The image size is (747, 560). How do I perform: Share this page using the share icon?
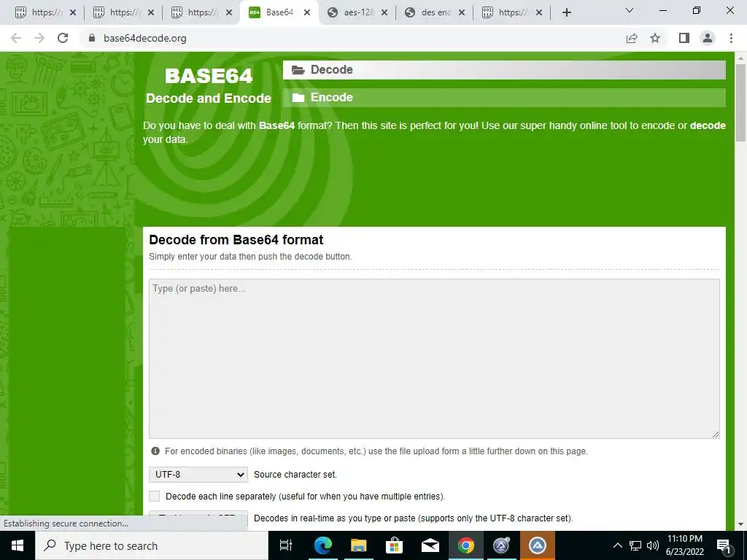pos(632,38)
